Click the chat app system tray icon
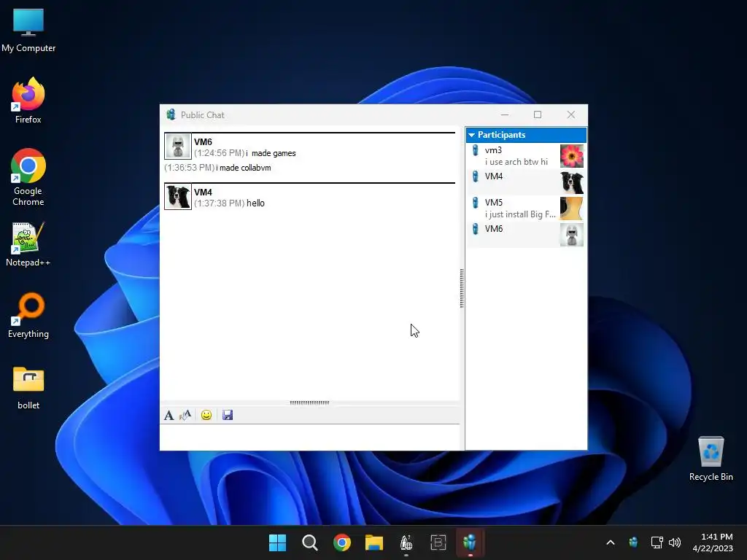 pyautogui.click(x=633, y=542)
